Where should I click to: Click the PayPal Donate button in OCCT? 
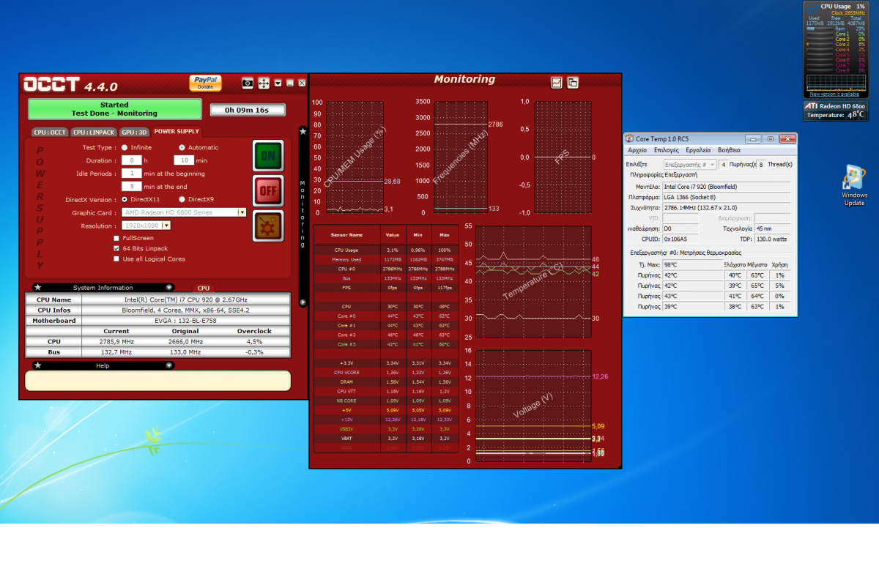tap(205, 83)
